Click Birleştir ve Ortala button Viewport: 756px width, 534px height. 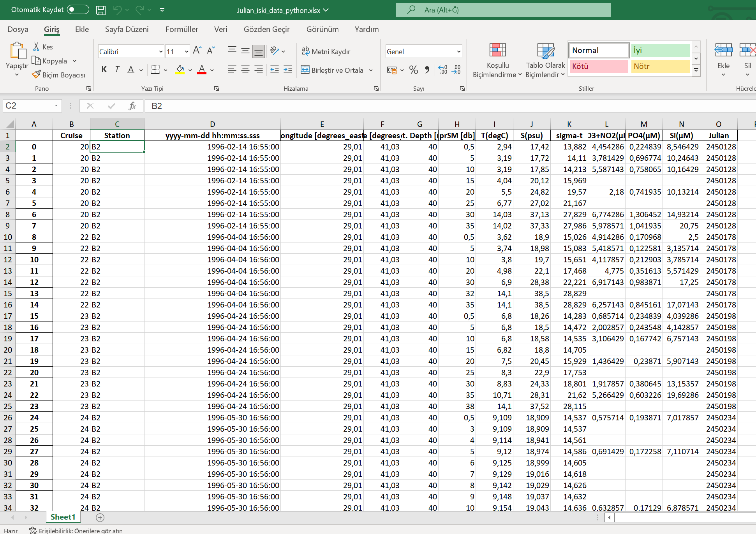(x=333, y=69)
